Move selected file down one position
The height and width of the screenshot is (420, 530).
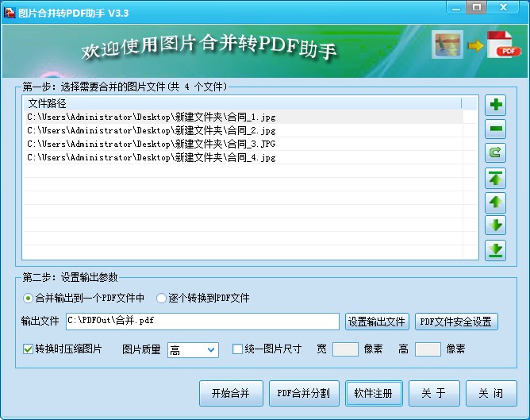495,225
